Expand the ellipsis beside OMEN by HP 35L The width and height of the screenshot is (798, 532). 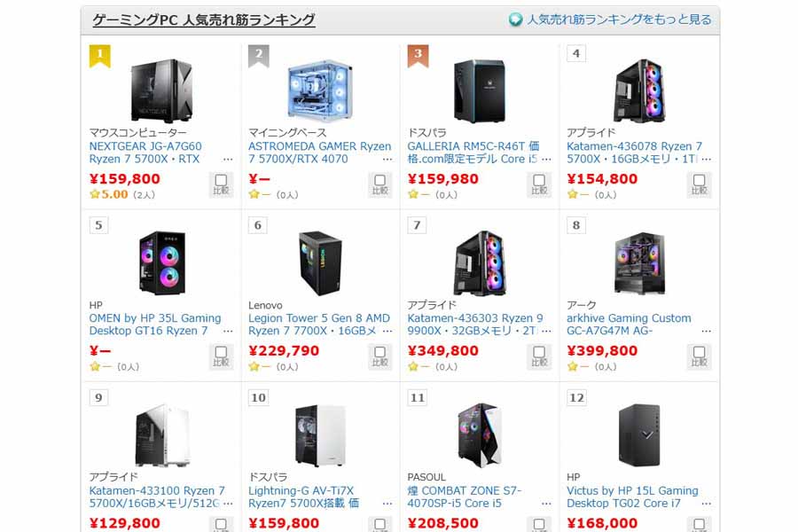point(228,332)
